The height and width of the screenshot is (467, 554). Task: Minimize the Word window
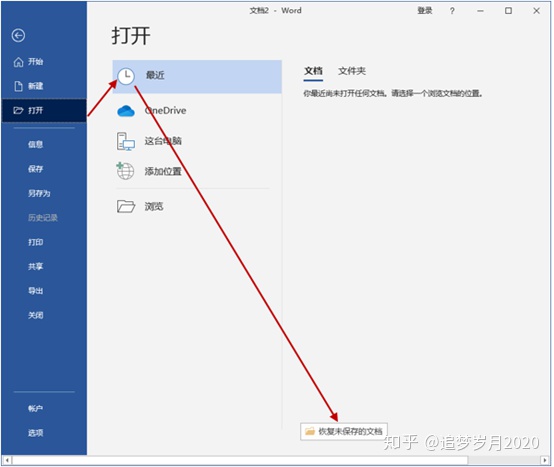click(480, 11)
